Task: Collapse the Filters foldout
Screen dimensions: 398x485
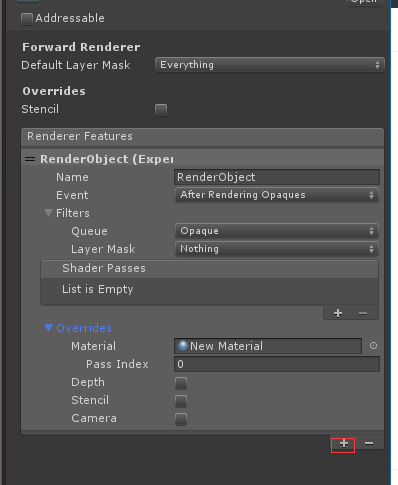Action: (x=48, y=213)
